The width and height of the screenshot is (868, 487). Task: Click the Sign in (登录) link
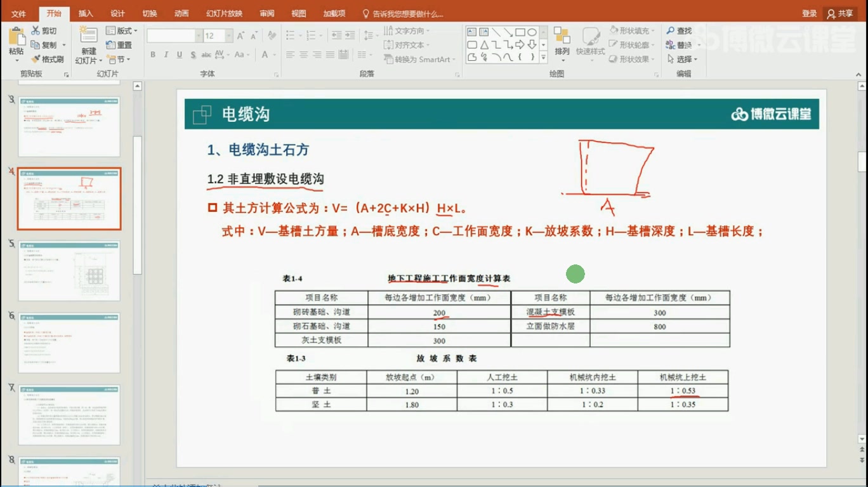(809, 13)
